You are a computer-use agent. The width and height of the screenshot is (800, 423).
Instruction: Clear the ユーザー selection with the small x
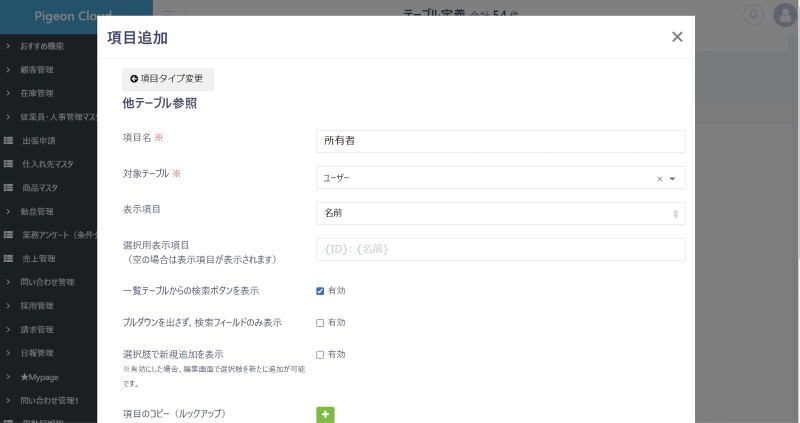[x=659, y=179]
